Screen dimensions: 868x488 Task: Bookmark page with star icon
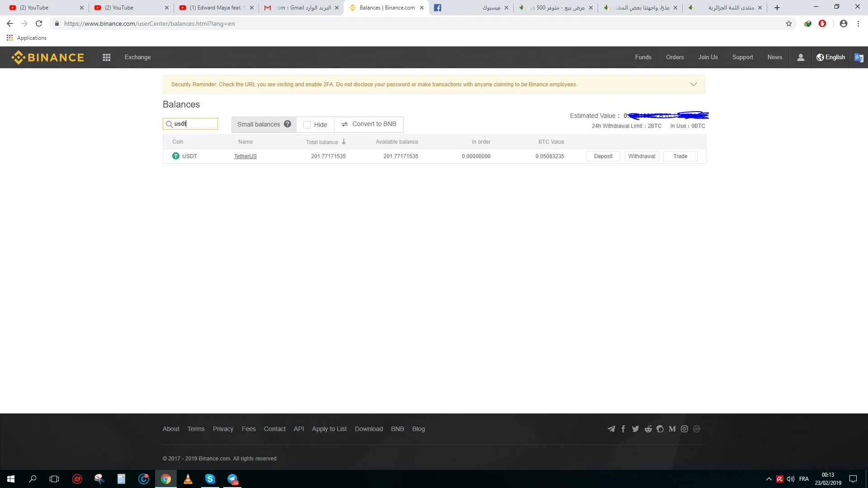(789, 23)
